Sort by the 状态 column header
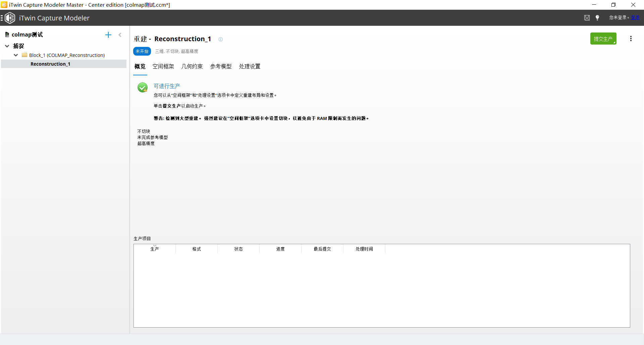Image resolution: width=644 pixels, height=345 pixels. (x=238, y=249)
